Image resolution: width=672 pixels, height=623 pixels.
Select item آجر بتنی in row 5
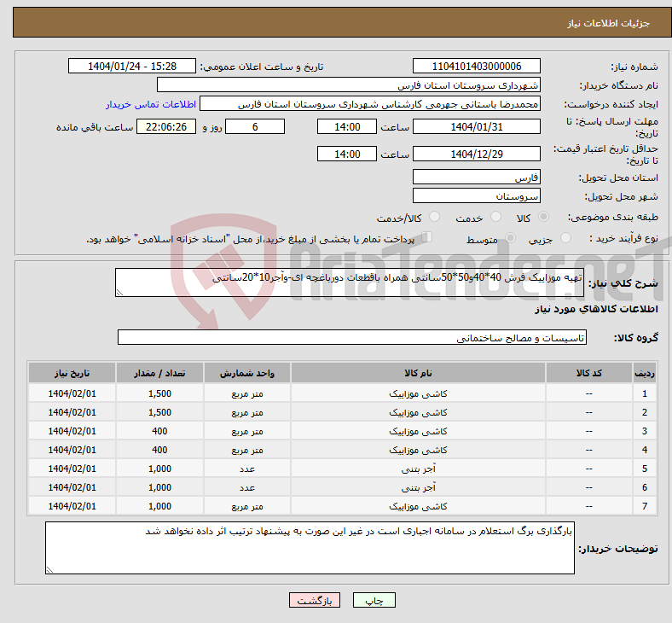tap(418, 469)
